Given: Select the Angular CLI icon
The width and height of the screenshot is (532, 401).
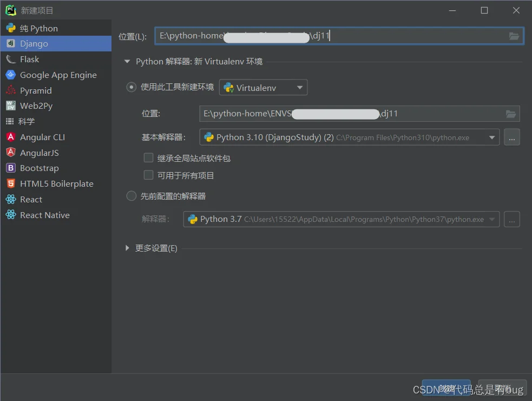Looking at the screenshot, I should pos(11,137).
